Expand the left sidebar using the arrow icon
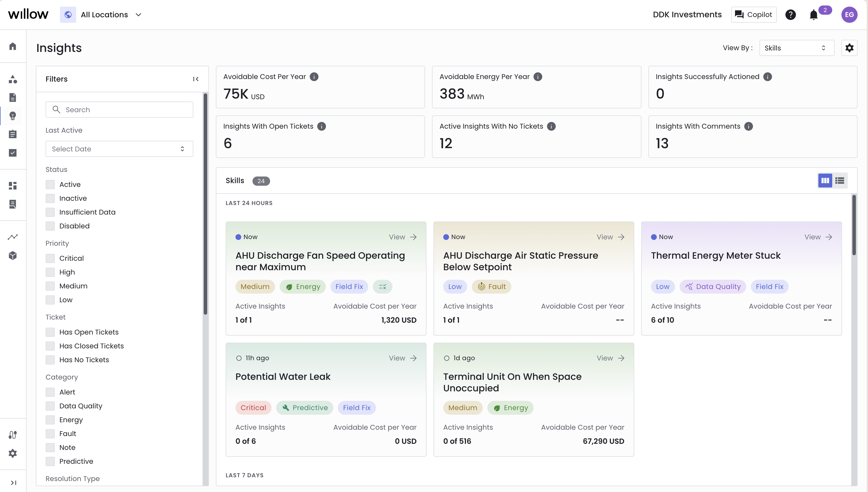This screenshot has width=868, height=492. [14, 482]
